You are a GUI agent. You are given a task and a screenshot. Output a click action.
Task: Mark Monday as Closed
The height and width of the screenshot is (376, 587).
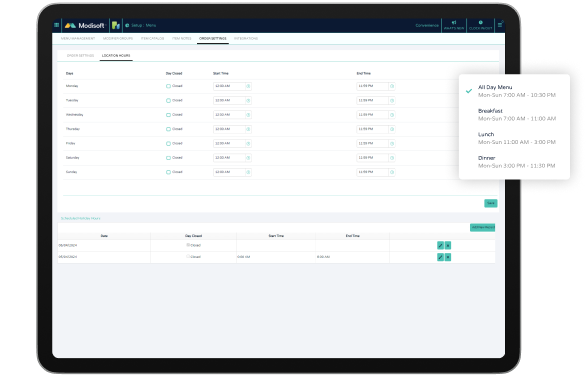tap(168, 86)
